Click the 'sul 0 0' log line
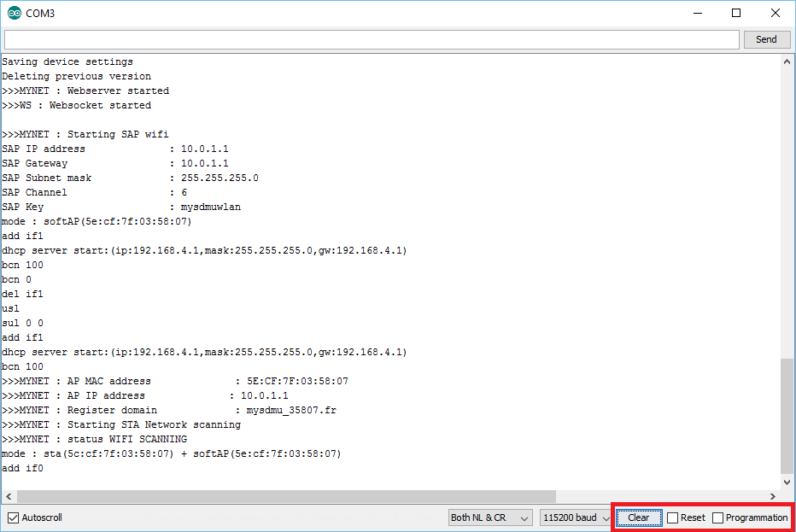Screen dimensions: 796x532 tap(22, 324)
